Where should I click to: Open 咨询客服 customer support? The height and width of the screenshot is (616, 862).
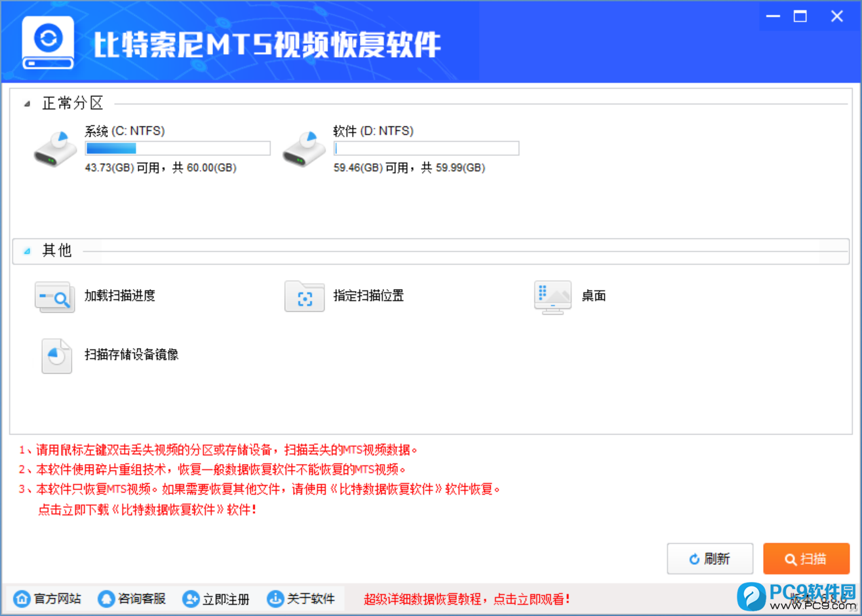132,598
